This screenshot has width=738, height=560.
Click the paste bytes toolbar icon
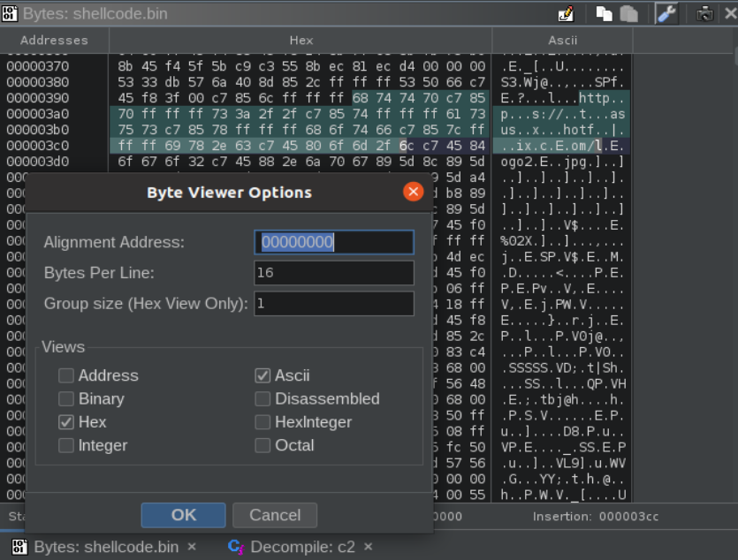pos(628,13)
